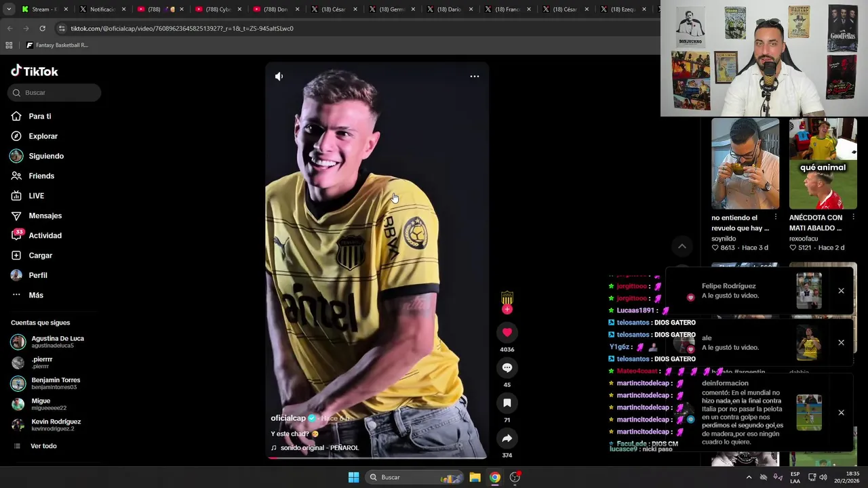Open Benjamin Torres followed account
Image resolution: width=868 pixels, height=488 pixels.
coord(45,383)
